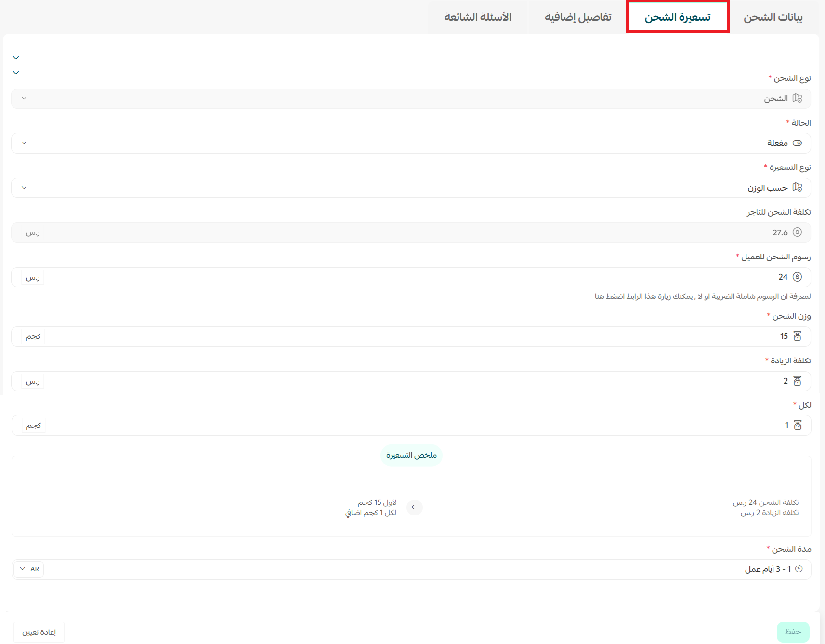
Task: Click the scale icon beside the لكل value 1
Action: [797, 425]
